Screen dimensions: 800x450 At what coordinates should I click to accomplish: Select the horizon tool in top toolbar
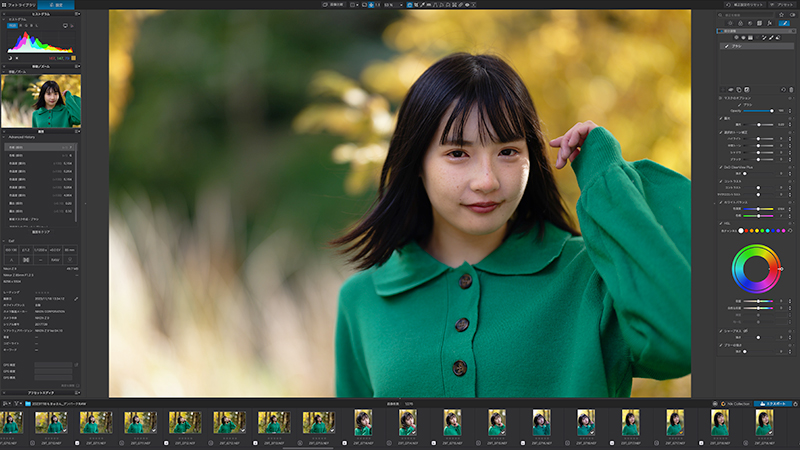(x=429, y=5)
